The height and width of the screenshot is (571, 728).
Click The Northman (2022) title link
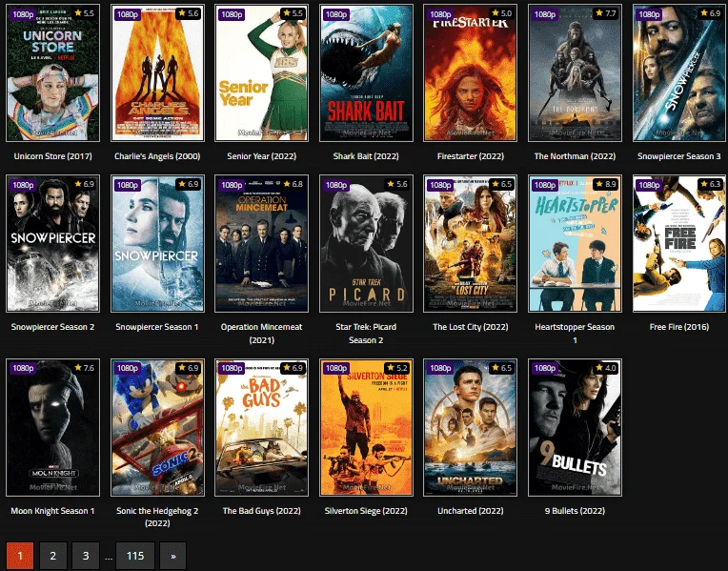(x=575, y=156)
